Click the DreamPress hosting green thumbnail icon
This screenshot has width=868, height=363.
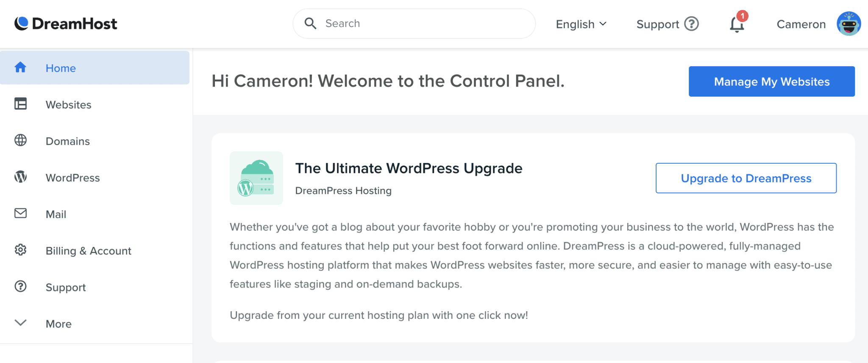[256, 178]
